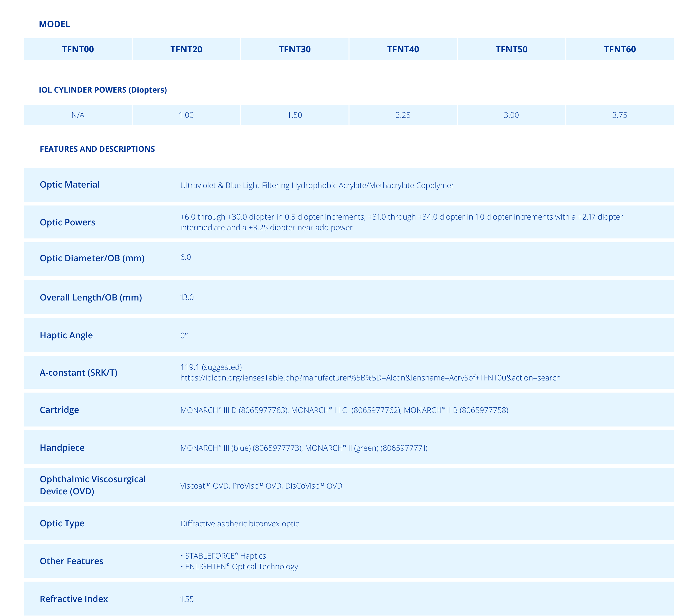Click the 2.25 cylinder power value
The image size is (698, 616).
[403, 115]
